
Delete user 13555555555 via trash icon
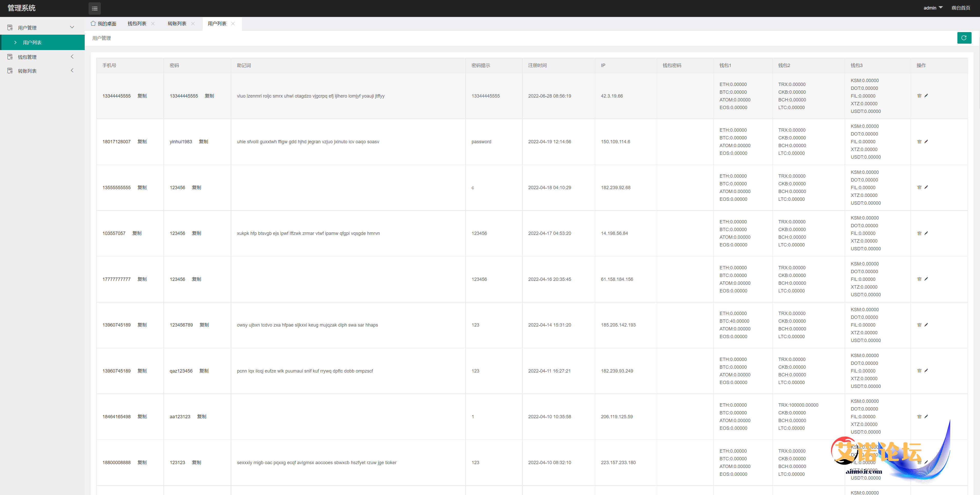tap(919, 187)
